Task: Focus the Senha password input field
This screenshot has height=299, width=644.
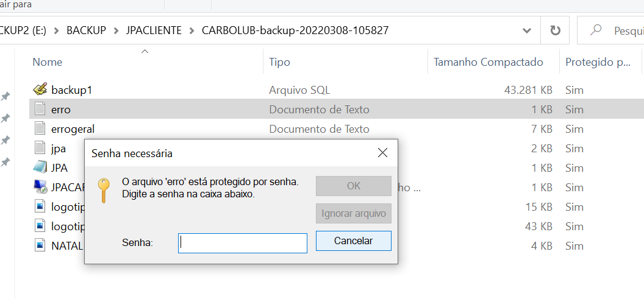Action: (x=243, y=243)
